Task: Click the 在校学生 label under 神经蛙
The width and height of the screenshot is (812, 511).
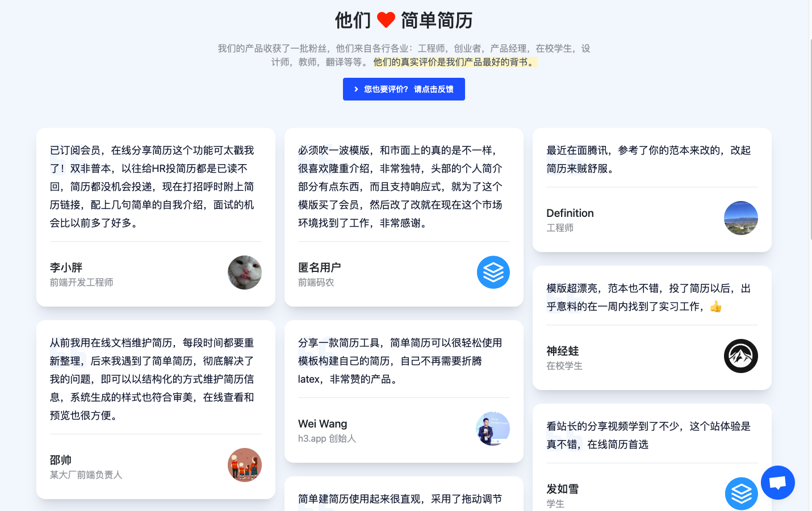Action: [x=564, y=366]
